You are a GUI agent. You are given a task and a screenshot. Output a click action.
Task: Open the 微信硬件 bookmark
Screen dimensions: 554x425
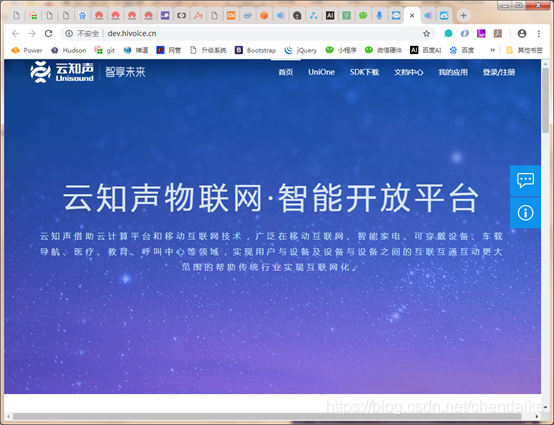383,50
